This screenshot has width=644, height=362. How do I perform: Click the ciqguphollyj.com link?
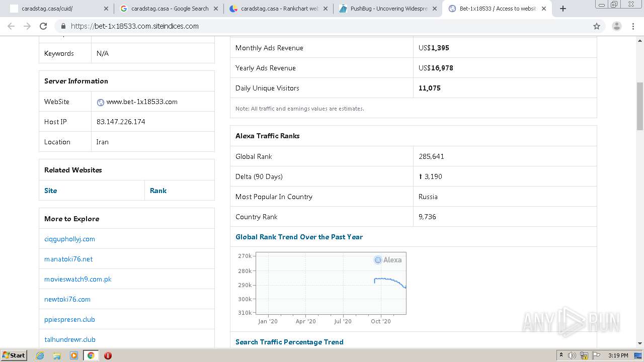[69, 239]
